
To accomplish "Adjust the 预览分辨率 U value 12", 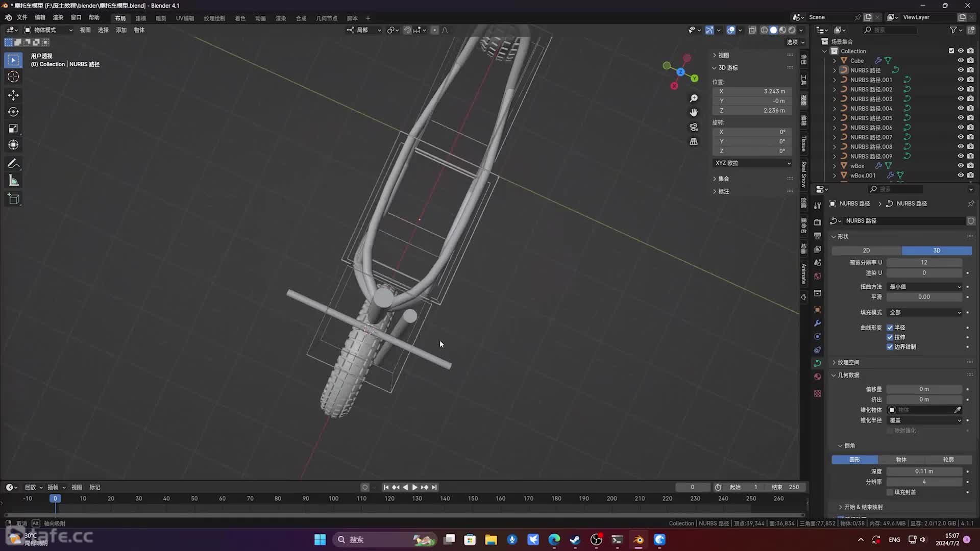I will pyautogui.click(x=924, y=262).
